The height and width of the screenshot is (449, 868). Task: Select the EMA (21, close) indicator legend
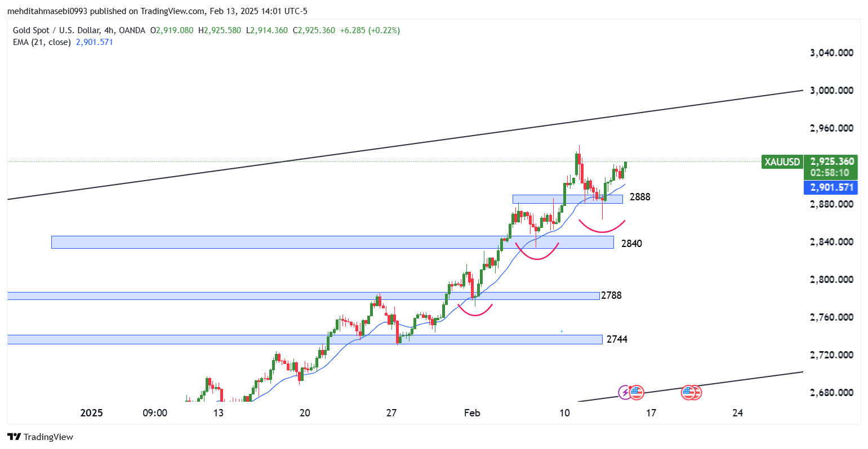click(42, 42)
